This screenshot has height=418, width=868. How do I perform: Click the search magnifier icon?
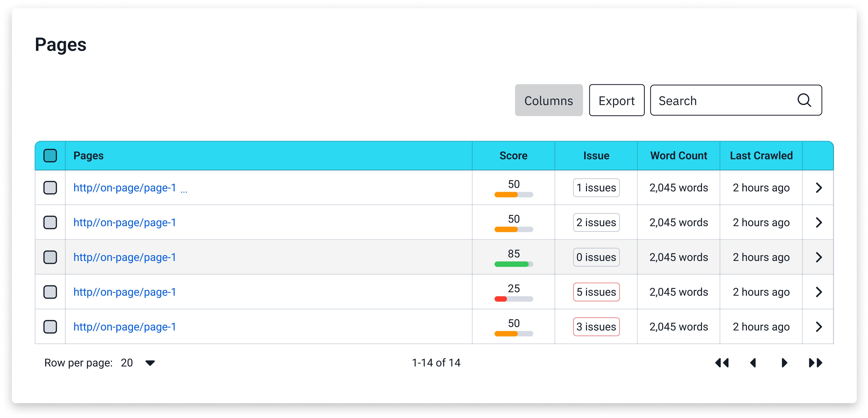[804, 100]
